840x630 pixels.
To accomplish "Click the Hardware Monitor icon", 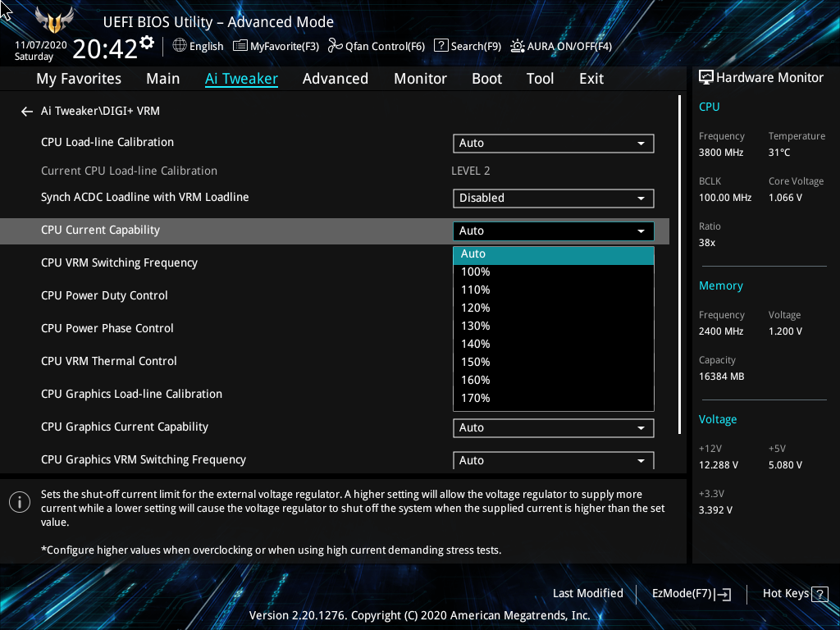I will (706, 78).
